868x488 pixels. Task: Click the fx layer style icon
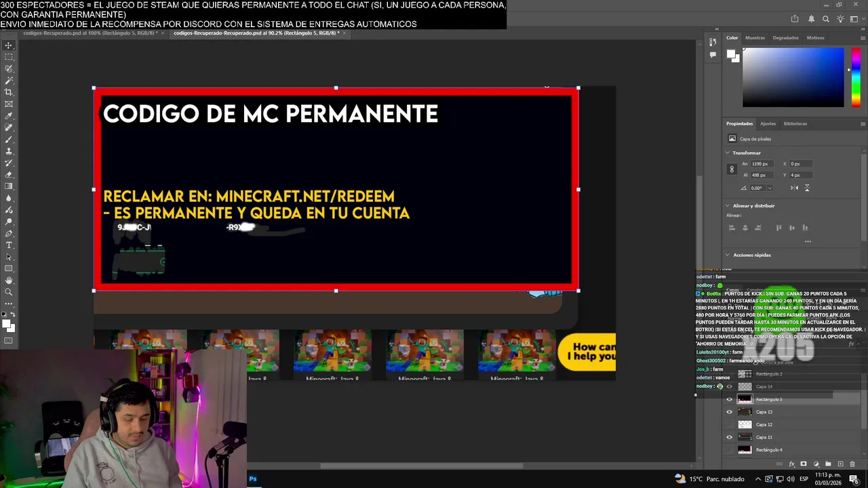coord(791,464)
